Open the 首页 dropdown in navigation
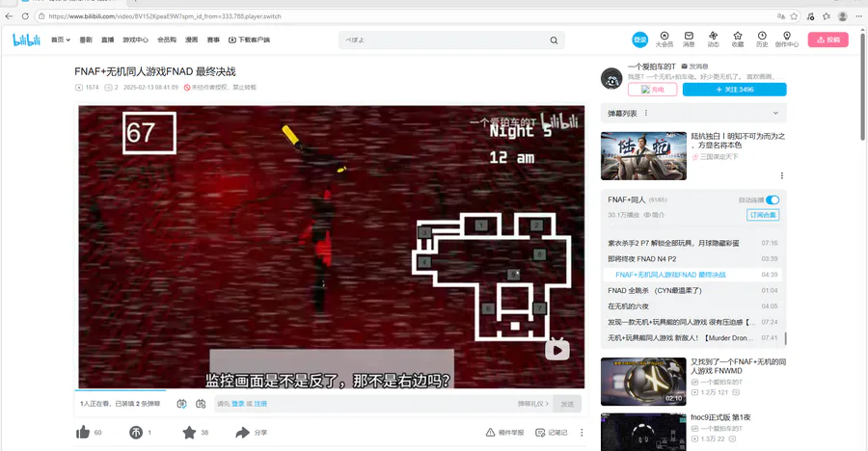The height and width of the screenshot is (451, 868). coord(61,40)
